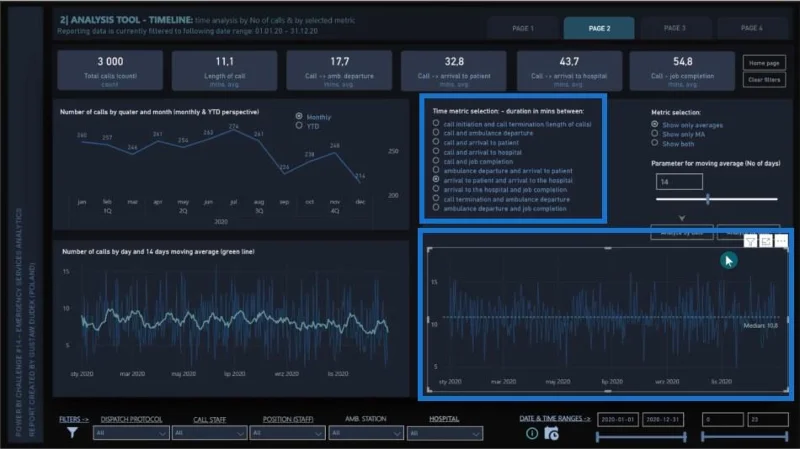Click the hour range slider under 0 and 23
Screen dimensions: 800x449
[x=745, y=437]
